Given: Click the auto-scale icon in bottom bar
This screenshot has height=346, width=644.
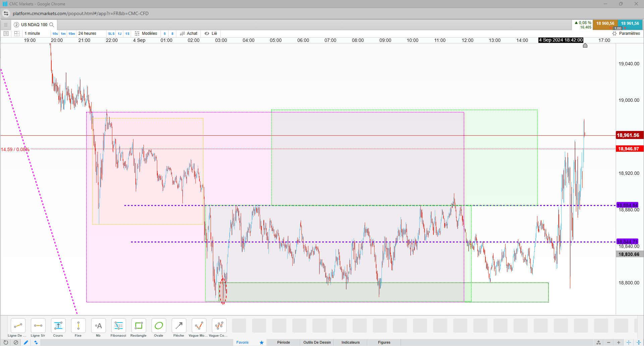Looking at the screenshot, I should pos(598,342).
